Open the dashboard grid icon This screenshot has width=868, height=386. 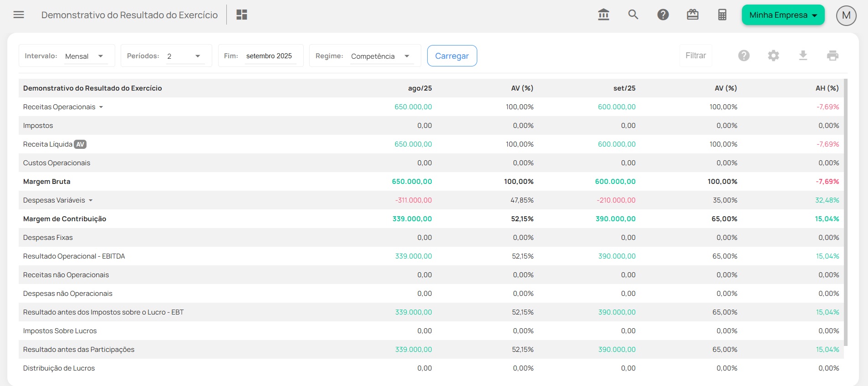(x=241, y=15)
